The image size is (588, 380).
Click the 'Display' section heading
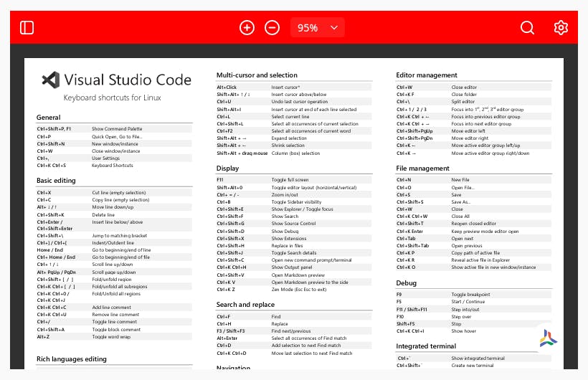pyautogui.click(x=227, y=168)
